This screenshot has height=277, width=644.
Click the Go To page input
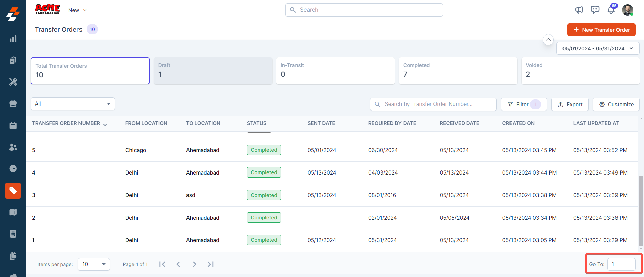click(621, 264)
